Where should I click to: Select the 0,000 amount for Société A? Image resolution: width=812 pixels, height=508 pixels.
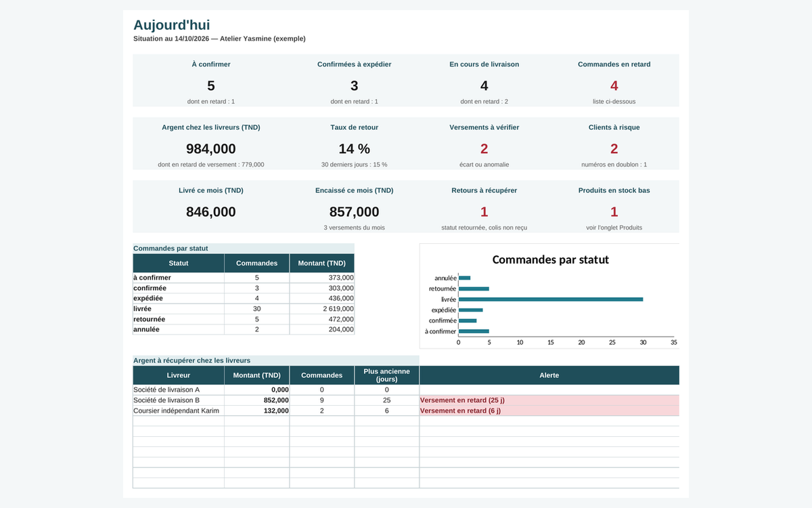coord(257,389)
